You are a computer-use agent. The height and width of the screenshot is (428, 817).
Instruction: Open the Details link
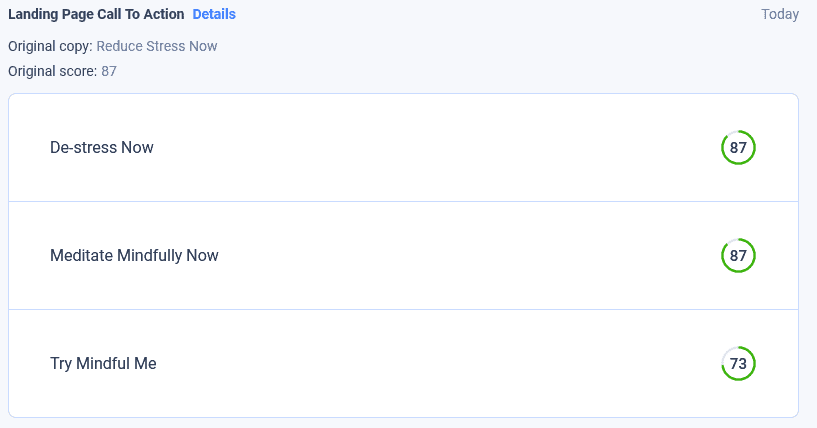(x=214, y=15)
